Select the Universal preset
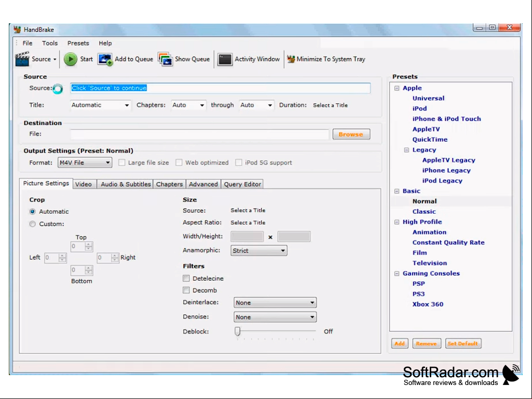The image size is (532, 399). point(428,99)
